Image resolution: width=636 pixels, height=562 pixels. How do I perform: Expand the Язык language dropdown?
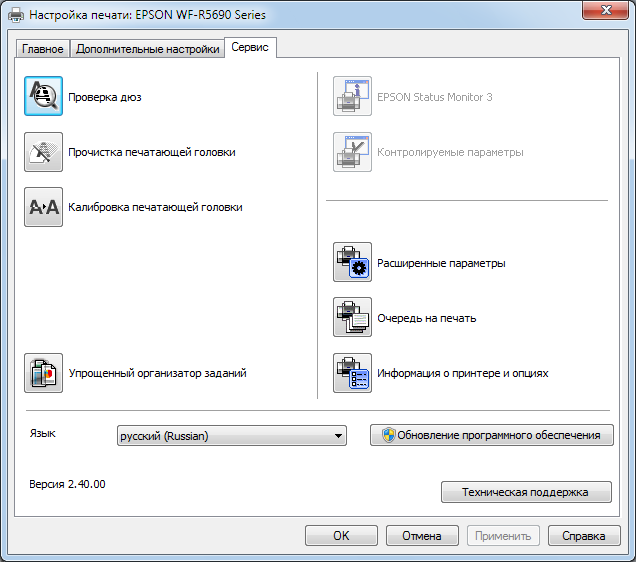click(x=232, y=435)
